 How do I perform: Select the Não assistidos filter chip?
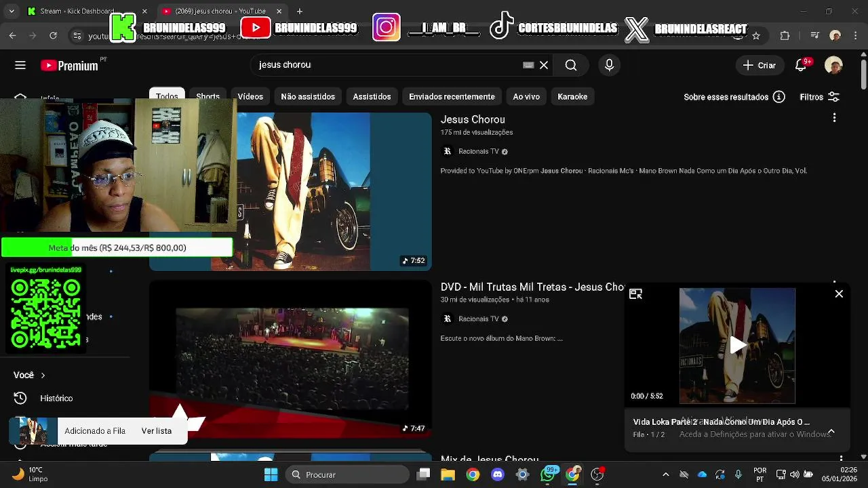(x=308, y=96)
